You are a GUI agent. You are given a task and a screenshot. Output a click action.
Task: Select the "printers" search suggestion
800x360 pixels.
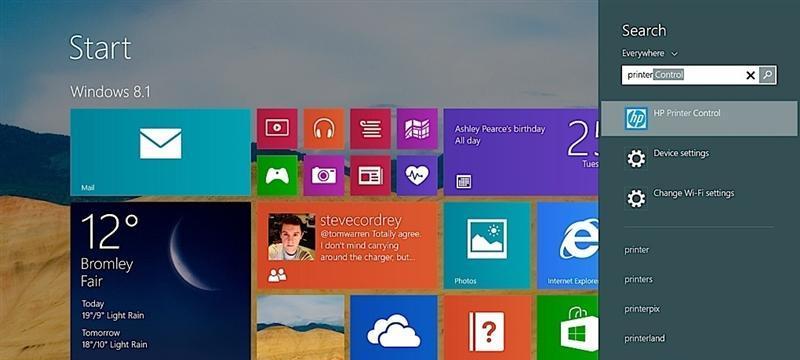point(638,279)
